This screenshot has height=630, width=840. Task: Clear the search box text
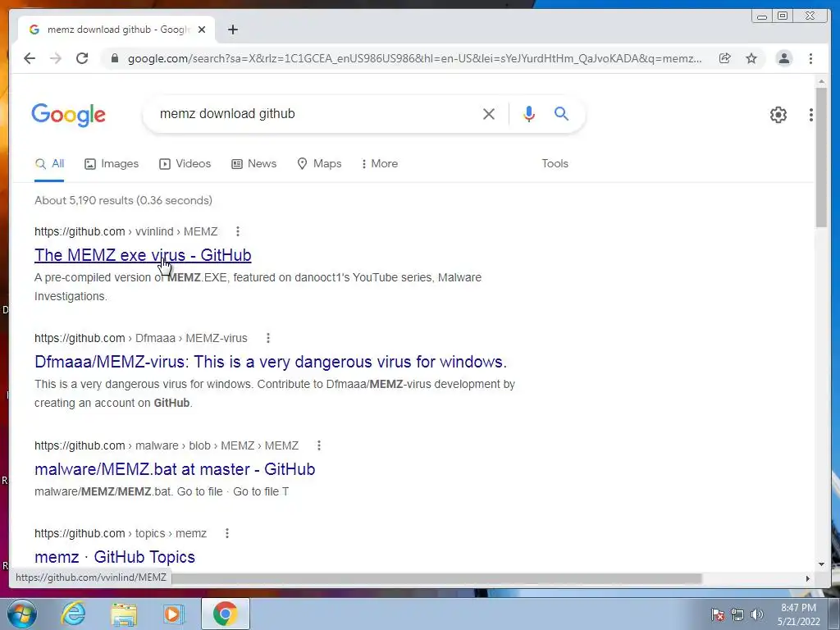(x=489, y=113)
